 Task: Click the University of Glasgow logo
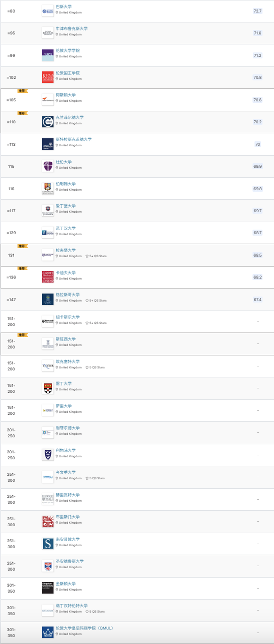pyautogui.click(x=47, y=299)
